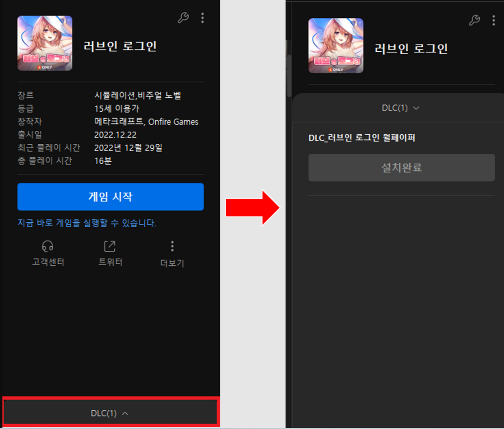Open the vertical dots menu in DLC panel
Screen dimensions: 504x429
point(493,20)
